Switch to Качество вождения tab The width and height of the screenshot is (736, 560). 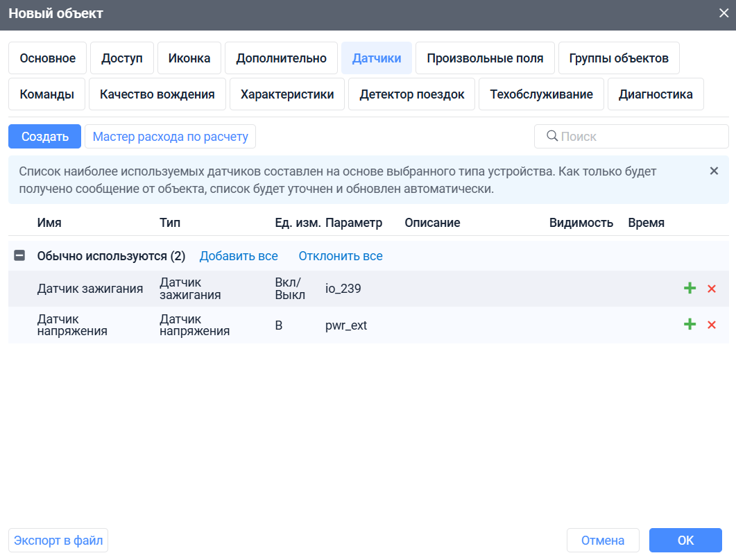pos(157,94)
